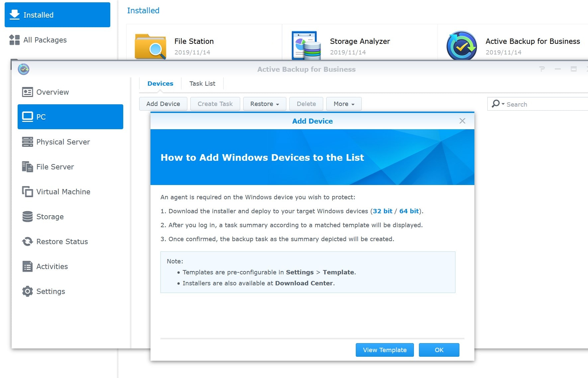Open the Active Backup for Business package icon
Image resolution: width=588 pixels, height=378 pixels.
(461, 46)
